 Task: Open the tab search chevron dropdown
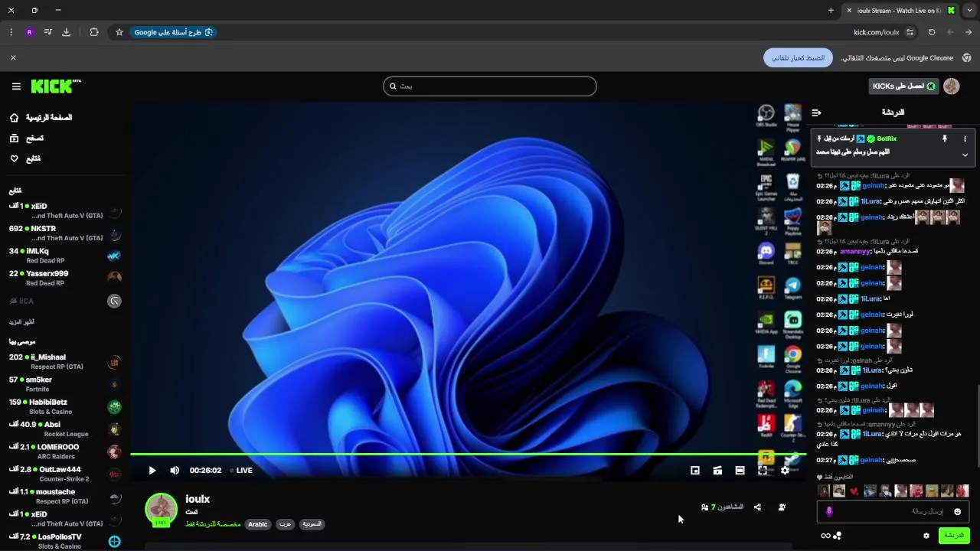(969, 11)
